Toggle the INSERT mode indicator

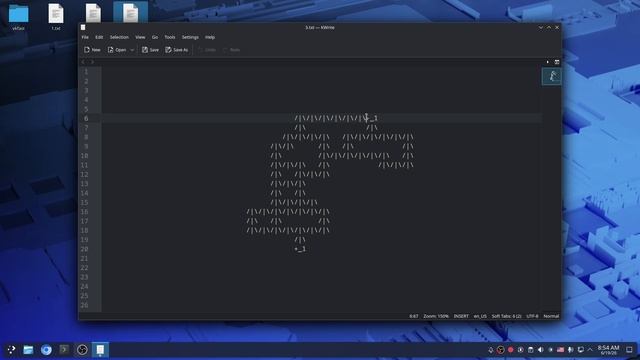click(461, 316)
